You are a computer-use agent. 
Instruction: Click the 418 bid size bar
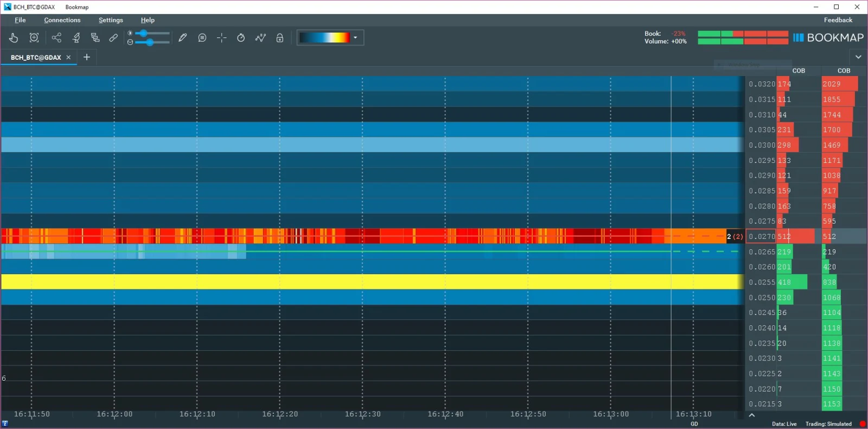pos(792,282)
